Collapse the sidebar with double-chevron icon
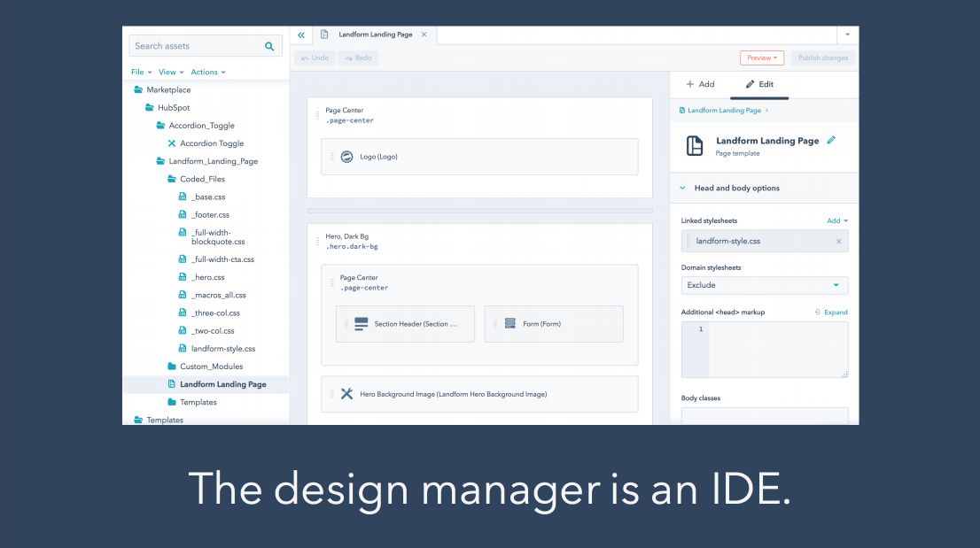980x548 pixels. tap(301, 35)
